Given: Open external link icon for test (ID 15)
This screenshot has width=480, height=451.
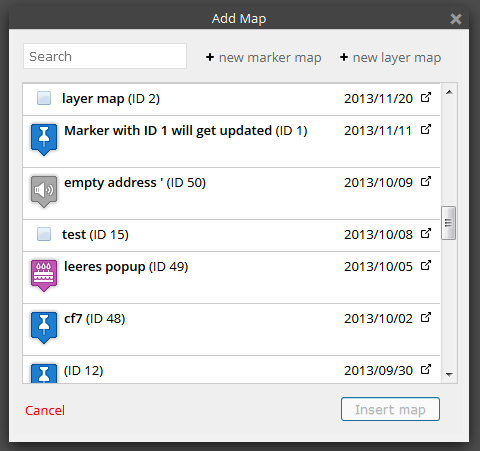Looking at the screenshot, I should tap(426, 233).
